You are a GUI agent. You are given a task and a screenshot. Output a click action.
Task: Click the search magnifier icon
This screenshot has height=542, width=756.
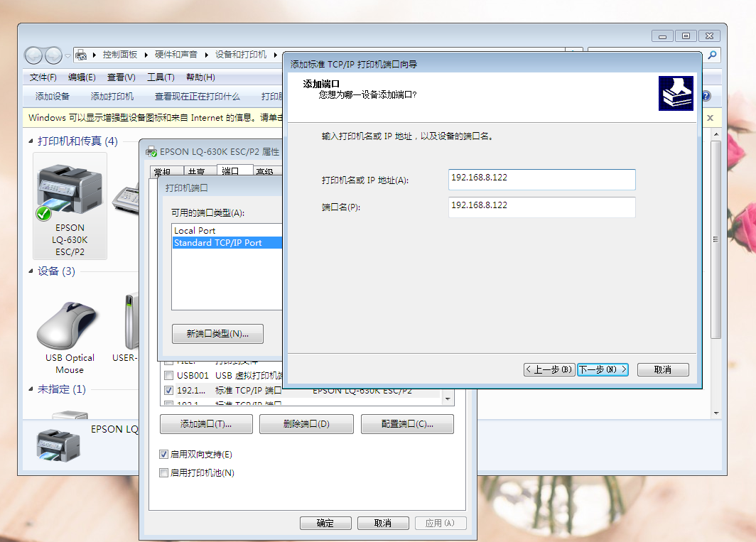(711, 55)
